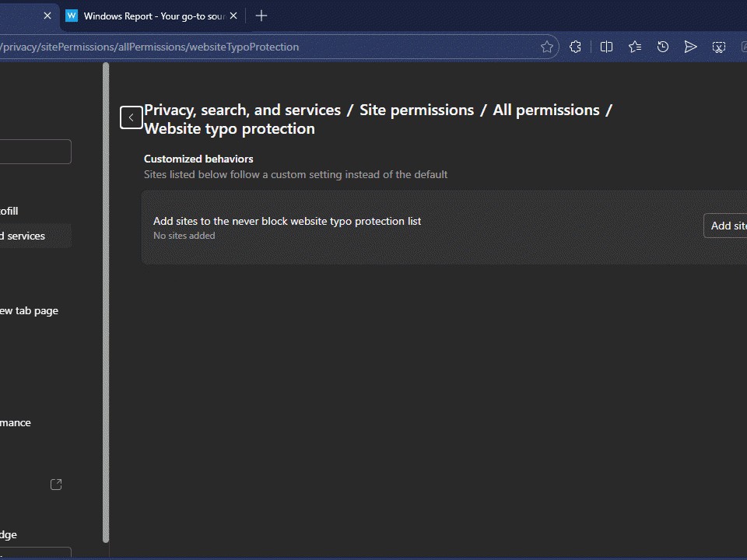Image resolution: width=747 pixels, height=560 pixels.
Task: Select the New tab page sidebar item
Action: [29, 310]
